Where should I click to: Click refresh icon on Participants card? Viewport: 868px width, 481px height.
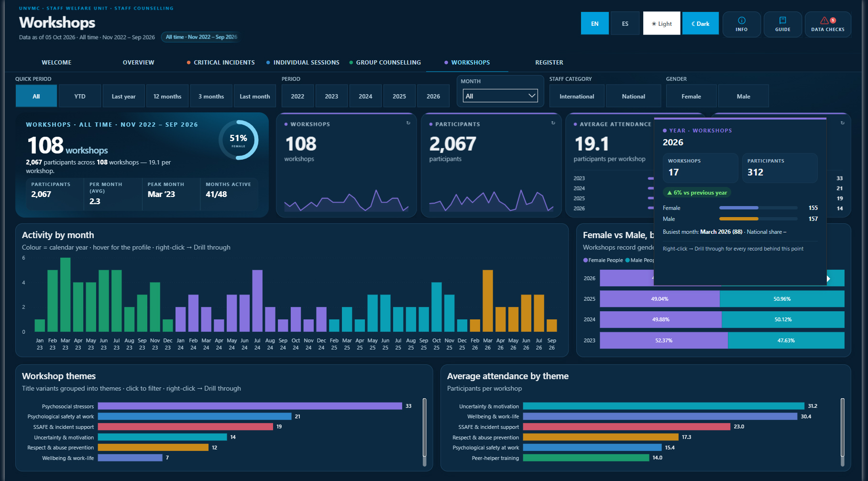coord(553,123)
